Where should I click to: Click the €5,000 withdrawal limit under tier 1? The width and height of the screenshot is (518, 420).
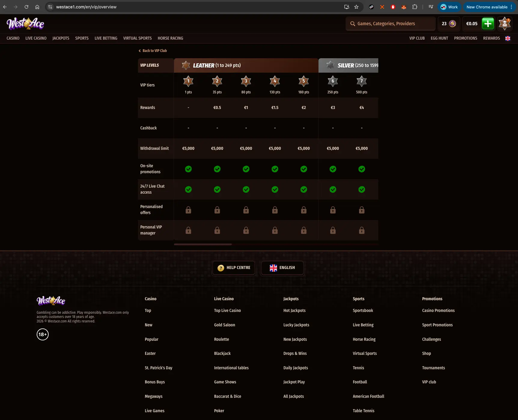point(188,148)
